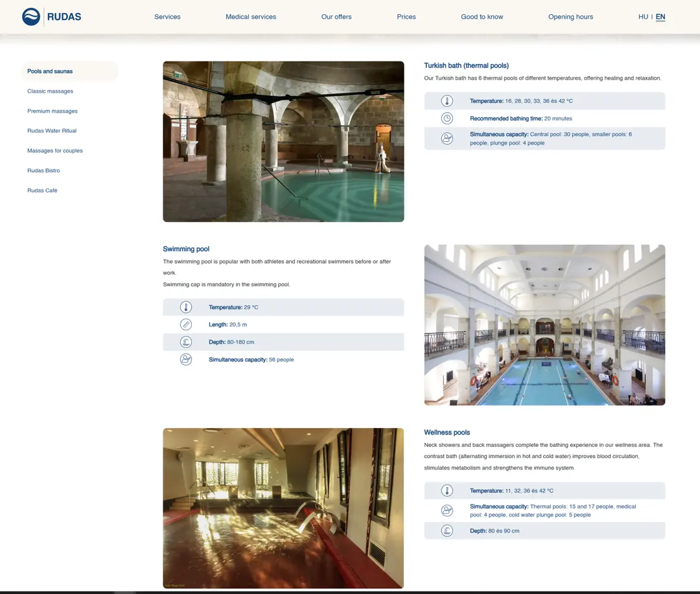Viewport: 700px width, 594px height.
Task: Click the capacity icon in Turkish bath section
Action: pos(447,139)
